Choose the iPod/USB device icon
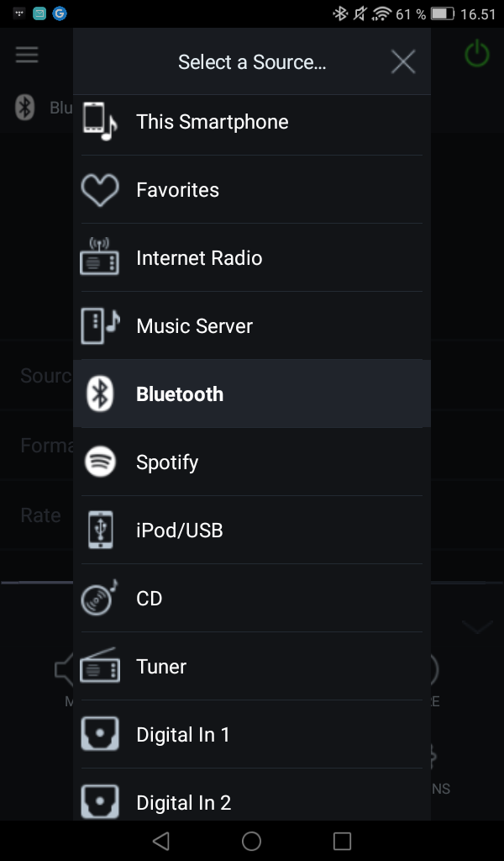The image size is (504, 861). (x=99, y=530)
